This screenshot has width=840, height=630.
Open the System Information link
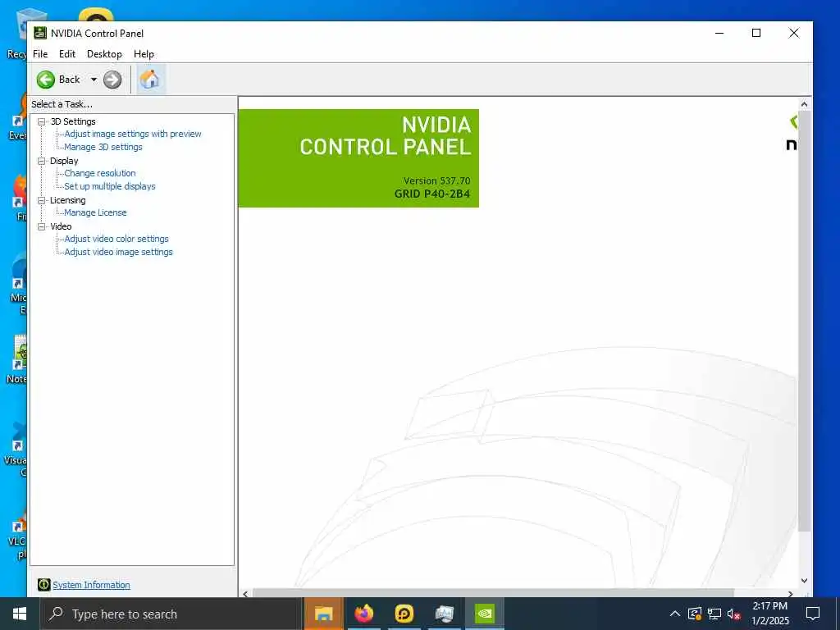tap(91, 585)
